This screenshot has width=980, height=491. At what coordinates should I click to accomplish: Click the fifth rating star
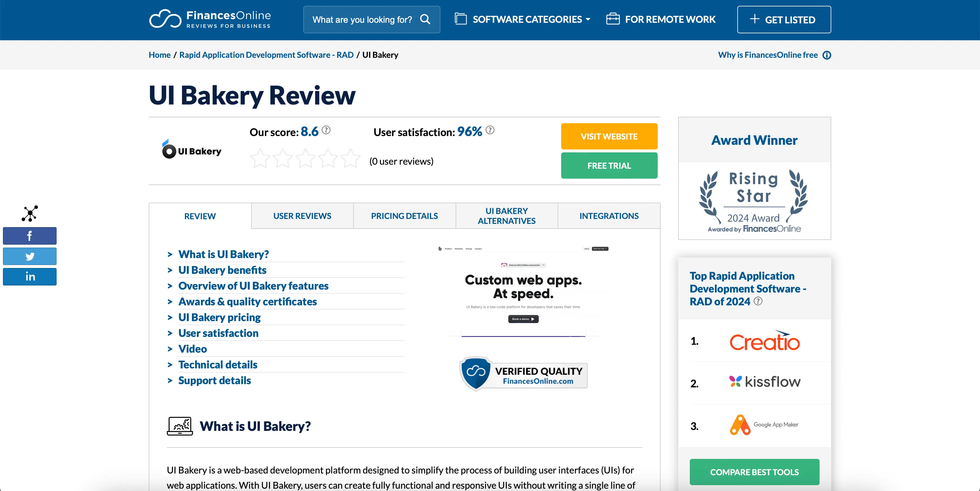(x=350, y=159)
